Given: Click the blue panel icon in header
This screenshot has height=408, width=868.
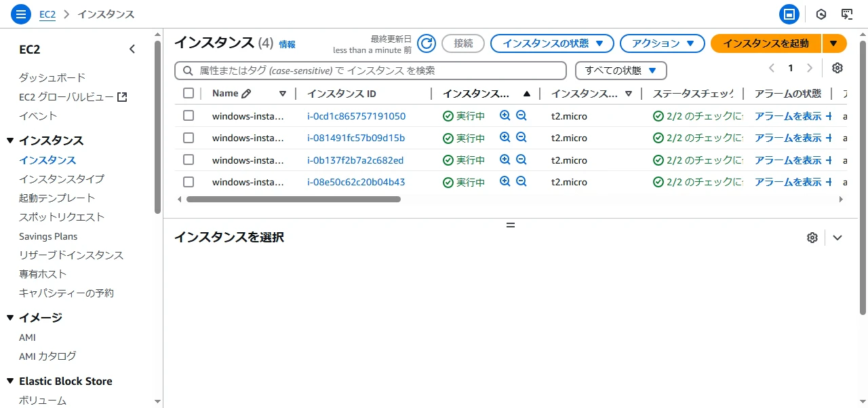Looking at the screenshot, I should 789,14.
